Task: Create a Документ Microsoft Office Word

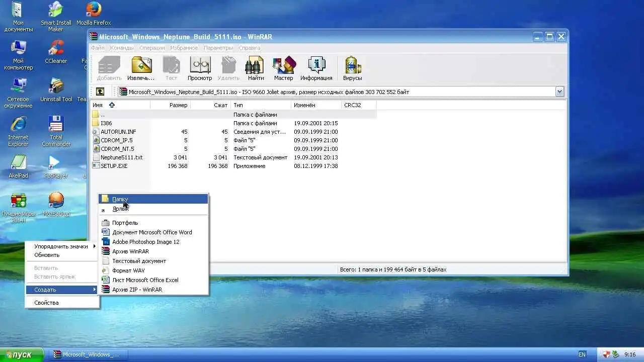Action: click(153, 232)
